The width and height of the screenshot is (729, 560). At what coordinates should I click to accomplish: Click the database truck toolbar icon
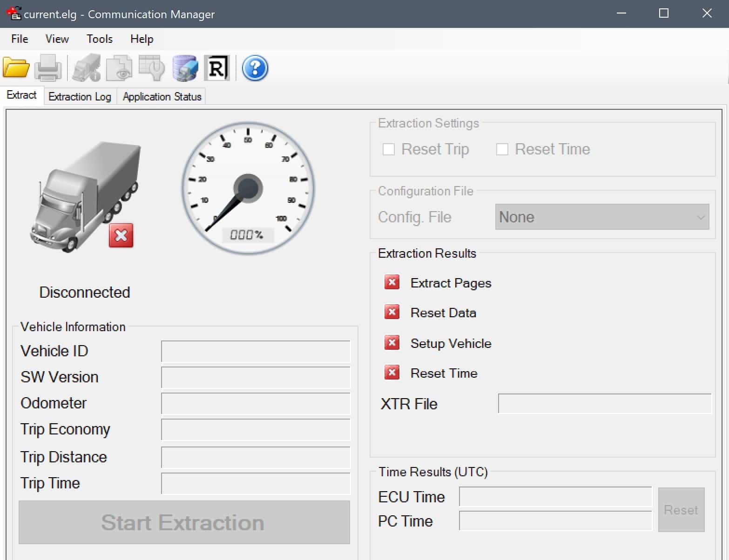pos(185,68)
